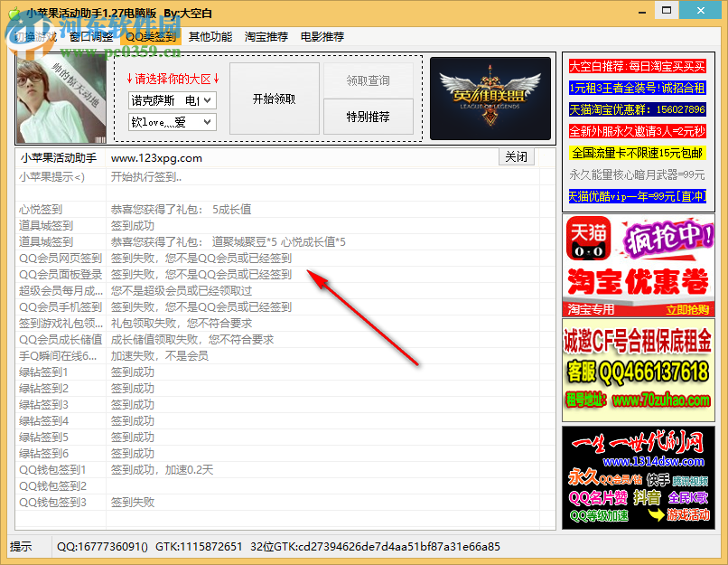Click the 领取查询 button

pyautogui.click(x=369, y=80)
